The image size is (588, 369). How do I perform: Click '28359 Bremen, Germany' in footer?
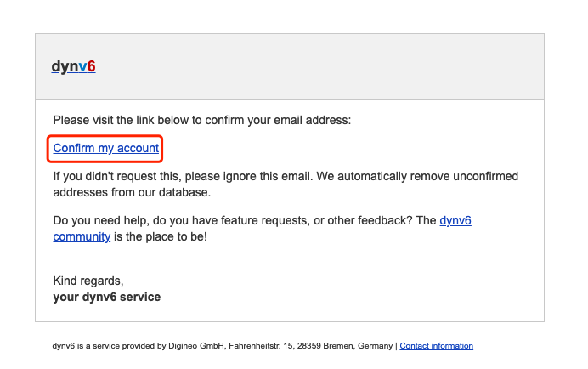click(x=345, y=346)
